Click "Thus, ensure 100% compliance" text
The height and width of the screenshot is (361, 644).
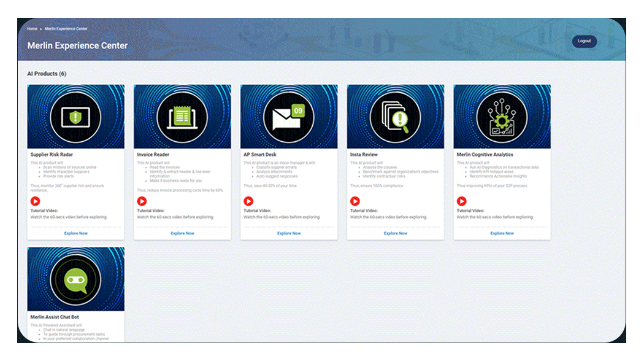tap(377, 186)
